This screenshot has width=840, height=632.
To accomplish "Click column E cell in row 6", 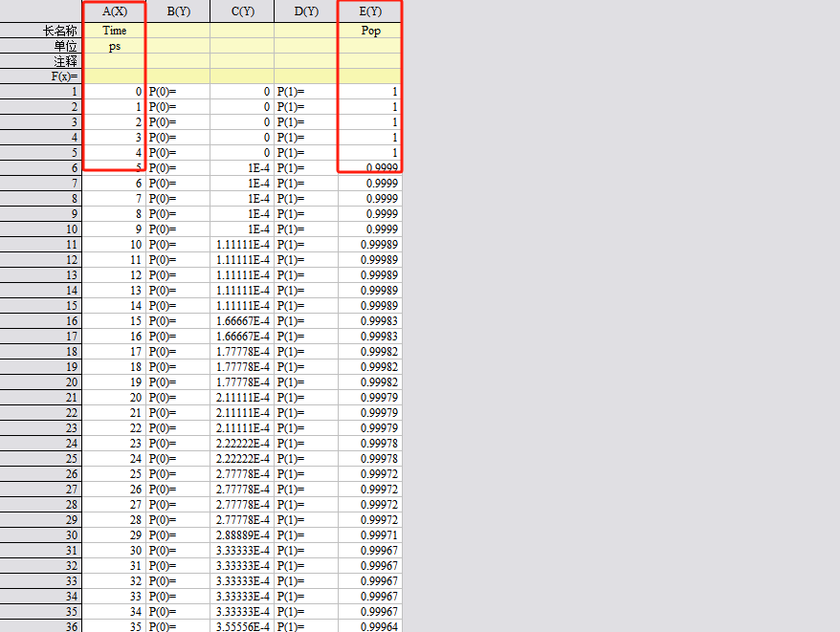I will coord(370,168).
